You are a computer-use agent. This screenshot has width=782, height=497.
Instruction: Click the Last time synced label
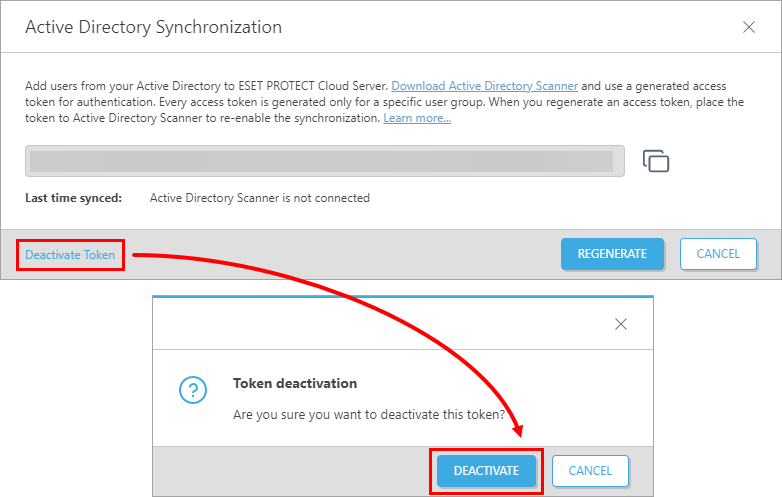coord(73,198)
